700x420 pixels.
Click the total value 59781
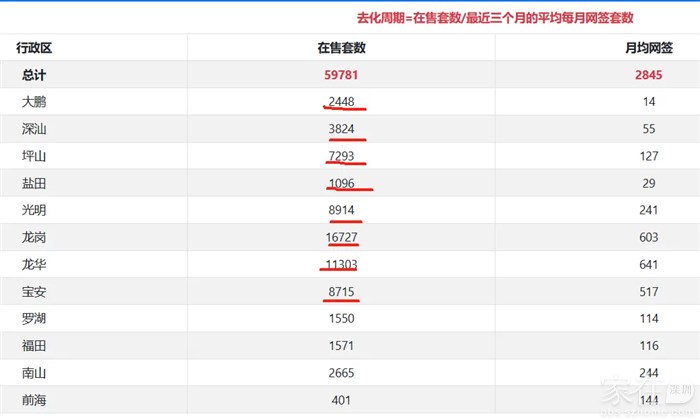[x=341, y=75]
